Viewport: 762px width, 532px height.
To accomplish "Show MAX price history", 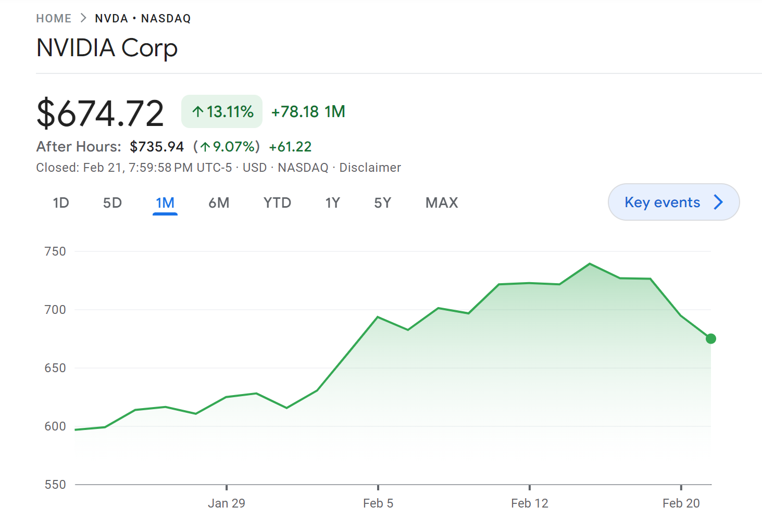I will pyautogui.click(x=442, y=202).
